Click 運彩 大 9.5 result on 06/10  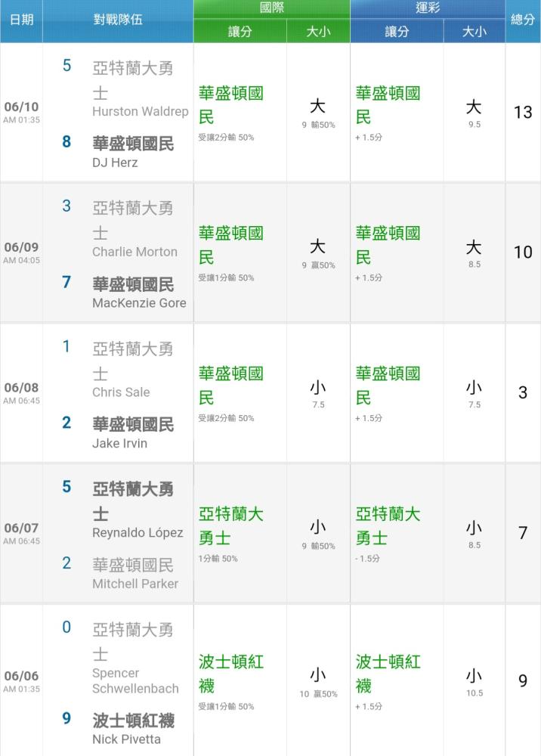(x=474, y=113)
